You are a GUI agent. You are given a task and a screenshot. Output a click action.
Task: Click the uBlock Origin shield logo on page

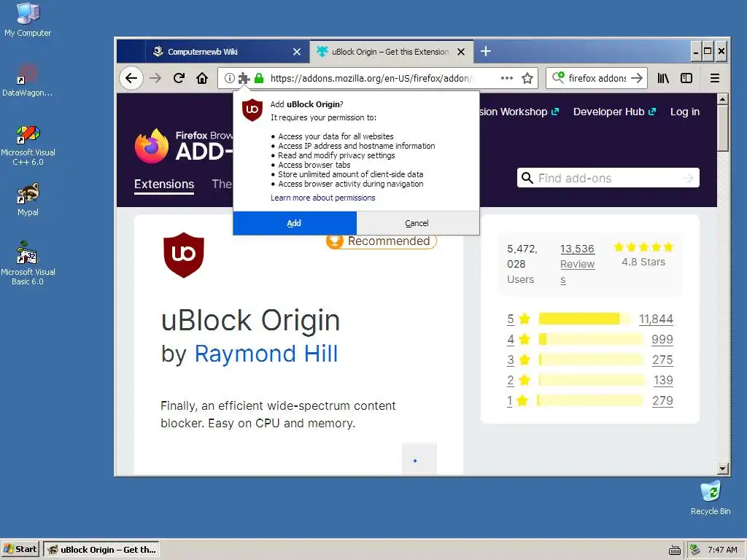click(x=184, y=254)
